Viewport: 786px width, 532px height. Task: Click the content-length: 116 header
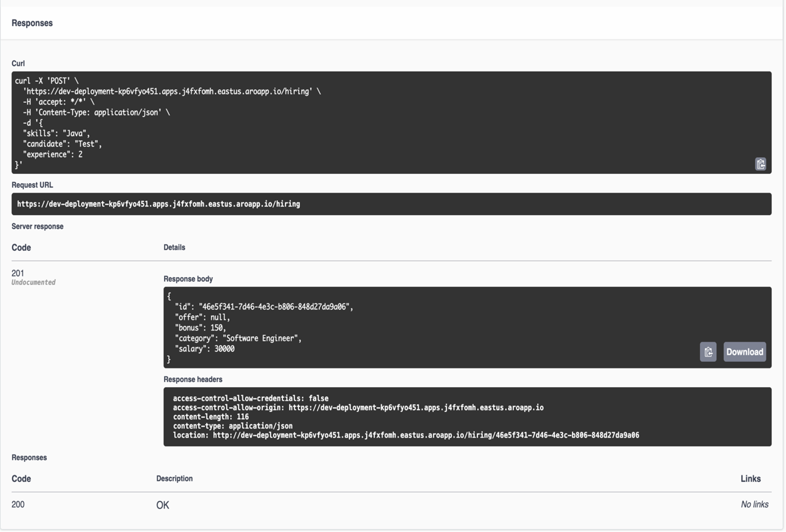point(211,417)
